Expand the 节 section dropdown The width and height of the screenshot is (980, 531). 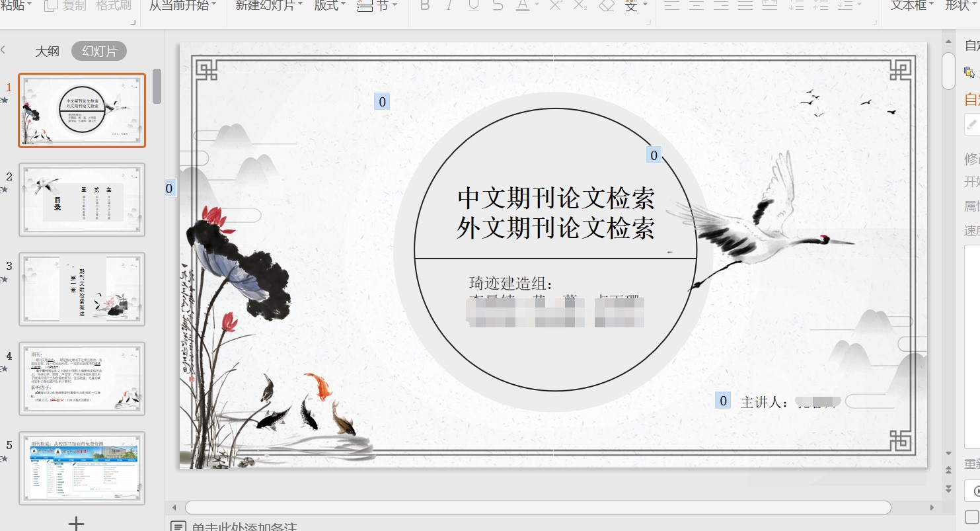click(377, 6)
